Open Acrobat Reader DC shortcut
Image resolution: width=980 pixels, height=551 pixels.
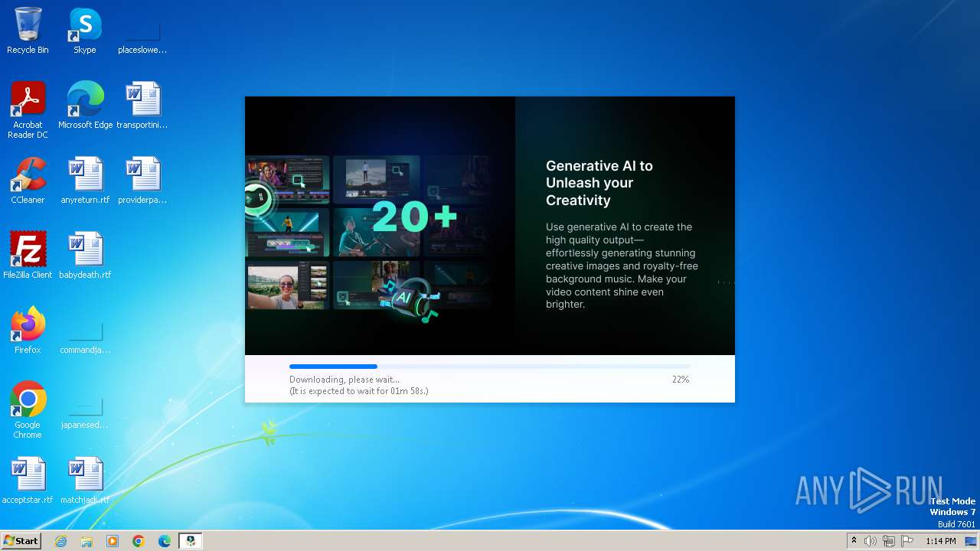[28, 110]
